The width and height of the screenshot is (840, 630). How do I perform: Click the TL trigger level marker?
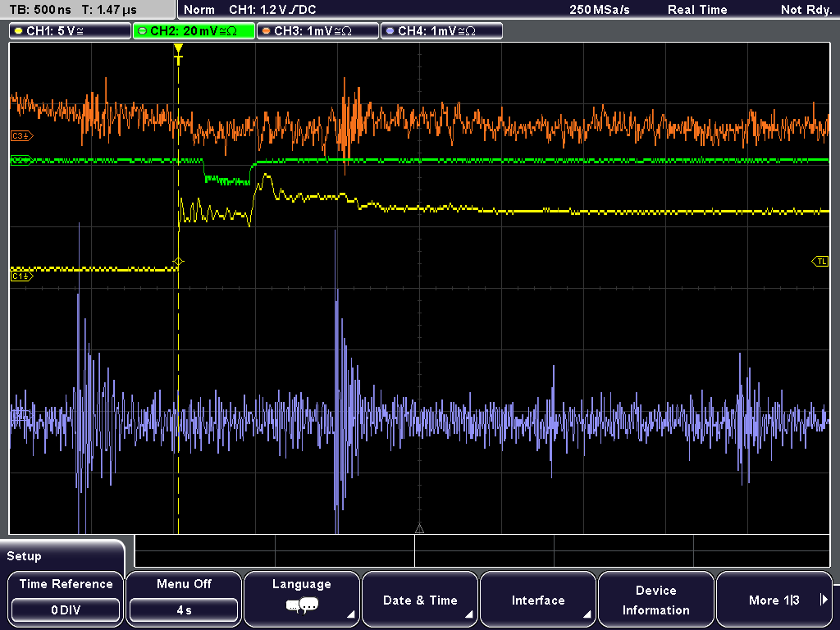coord(820,262)
